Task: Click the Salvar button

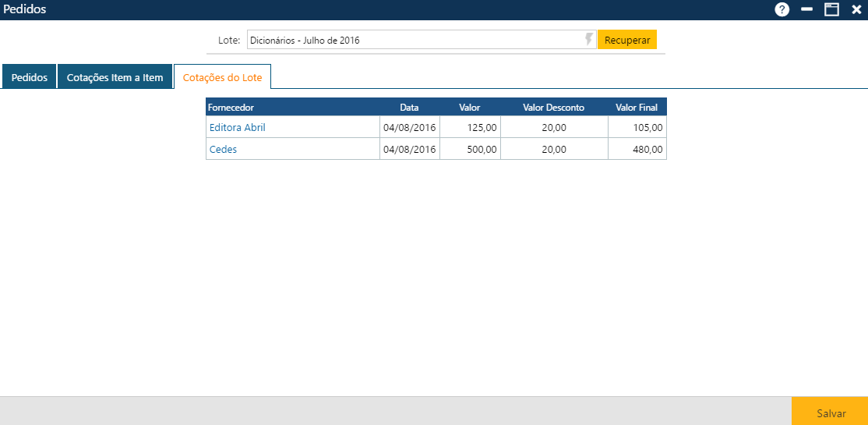Action: click(x=831, y=413)
